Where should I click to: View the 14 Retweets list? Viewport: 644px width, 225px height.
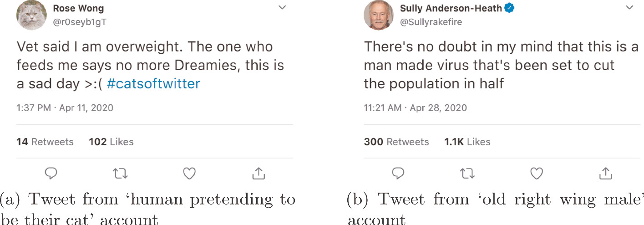click(45, 142)
